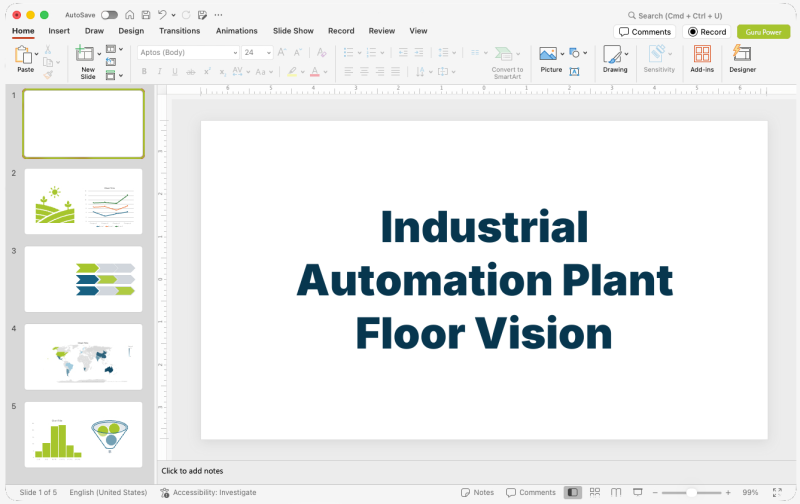Click the Clear Formatting icon
Screen dimensions: 800x504
tap(321, 53)
